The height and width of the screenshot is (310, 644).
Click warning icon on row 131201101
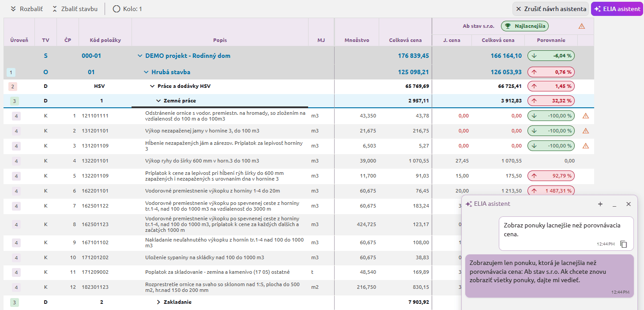(x=586, y=131)
